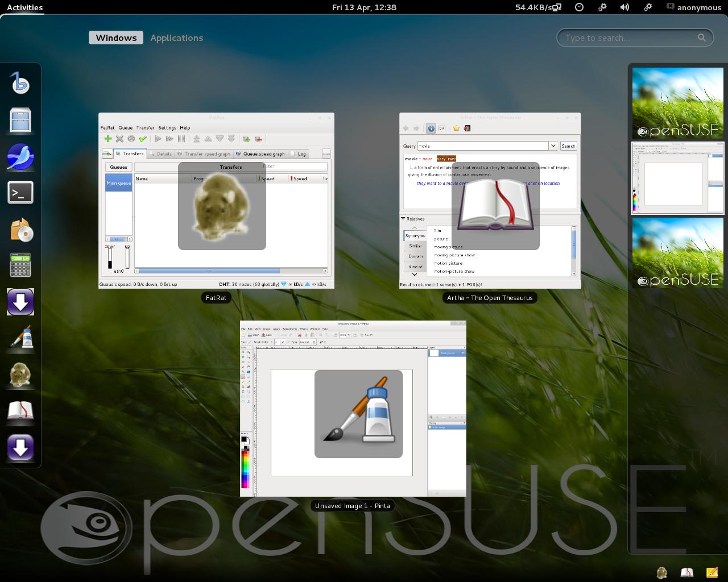Click the Pinta paintbrush icon in dash
This screenshot has height=582, width=728.
(20, 338)
